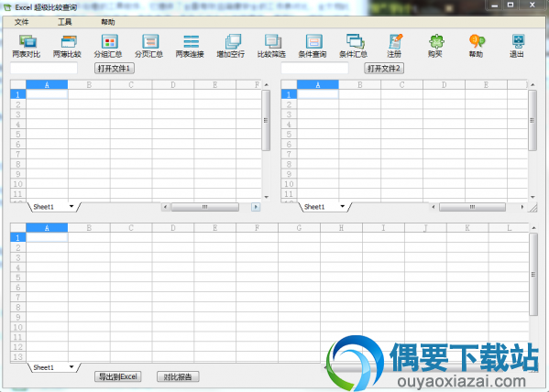This screenshot has width=549, height=392.
Task: Select column B header in right grid
Action: (x=360, y=84)
